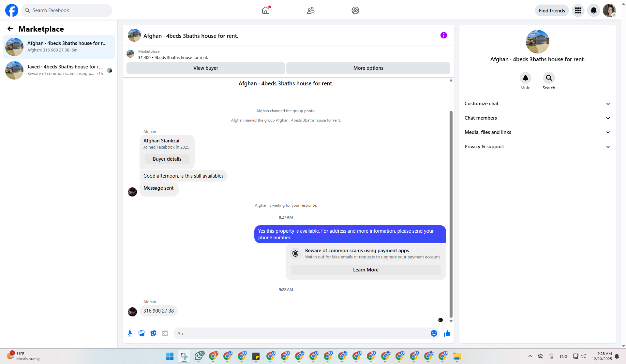Click the Find friends button
This screenshot has width=626, height=364.
coord(552,10)
